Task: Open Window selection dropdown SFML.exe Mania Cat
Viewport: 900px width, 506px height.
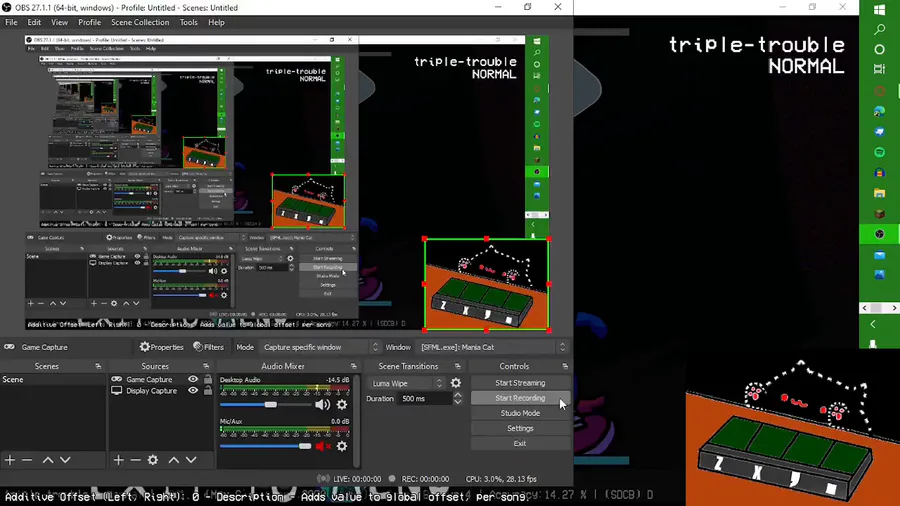Action: coord(493,347)
